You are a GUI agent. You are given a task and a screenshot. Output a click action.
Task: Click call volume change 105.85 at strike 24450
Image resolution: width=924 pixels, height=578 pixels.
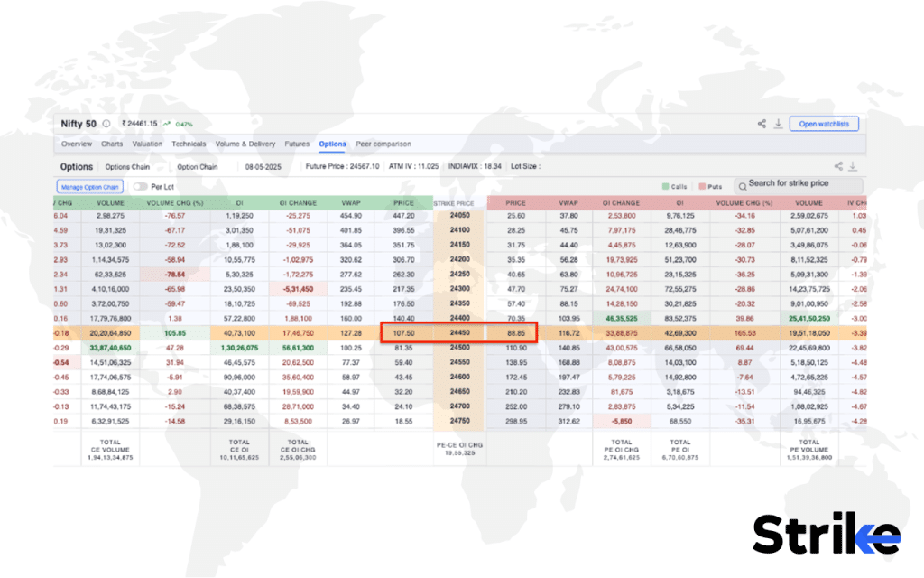click(175, 333)
